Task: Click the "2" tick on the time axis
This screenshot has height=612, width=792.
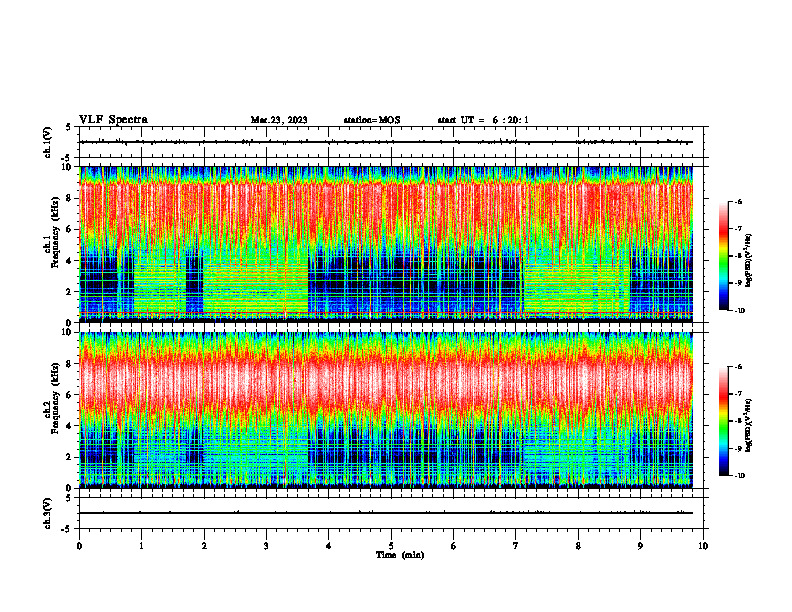Action: pyautogui.click(x=204, y=546)
